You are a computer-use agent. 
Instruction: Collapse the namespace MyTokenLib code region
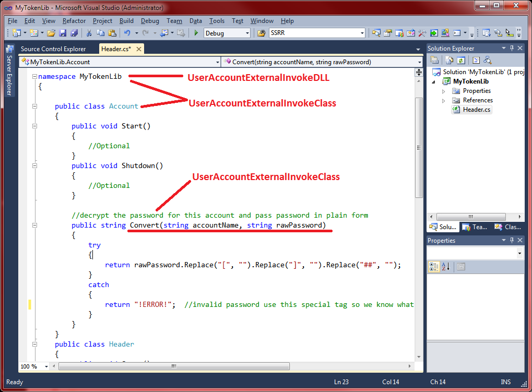[x=34, y=77]
